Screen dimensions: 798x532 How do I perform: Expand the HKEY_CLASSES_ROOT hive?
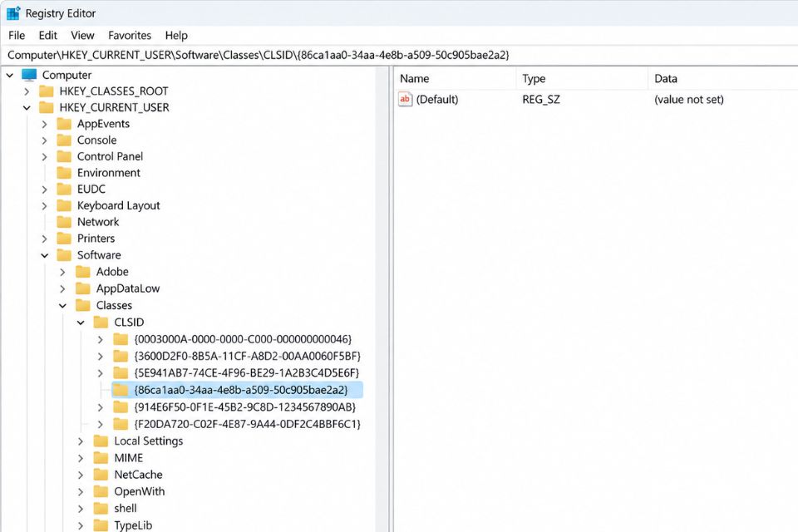[27, 91]
